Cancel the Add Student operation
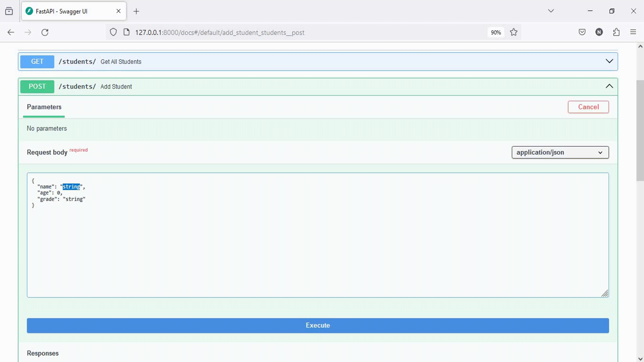 [x=588, y=107]
